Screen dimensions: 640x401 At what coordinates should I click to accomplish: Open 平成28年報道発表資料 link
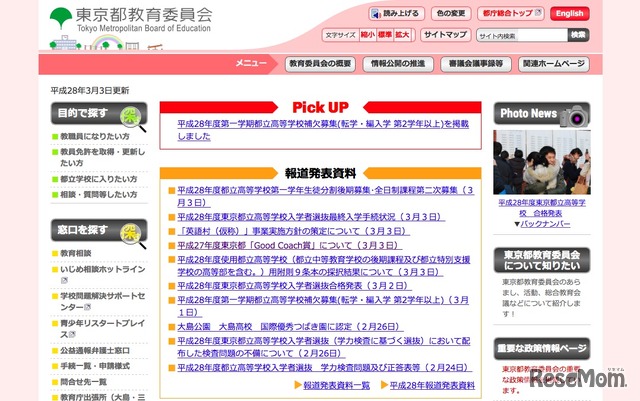(432, 385)
